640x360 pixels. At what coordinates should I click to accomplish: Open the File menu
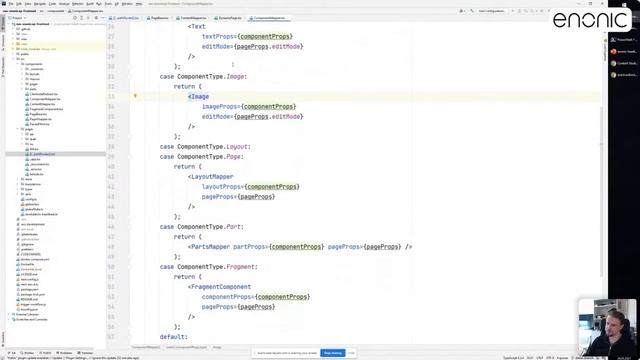coord(11,4)
